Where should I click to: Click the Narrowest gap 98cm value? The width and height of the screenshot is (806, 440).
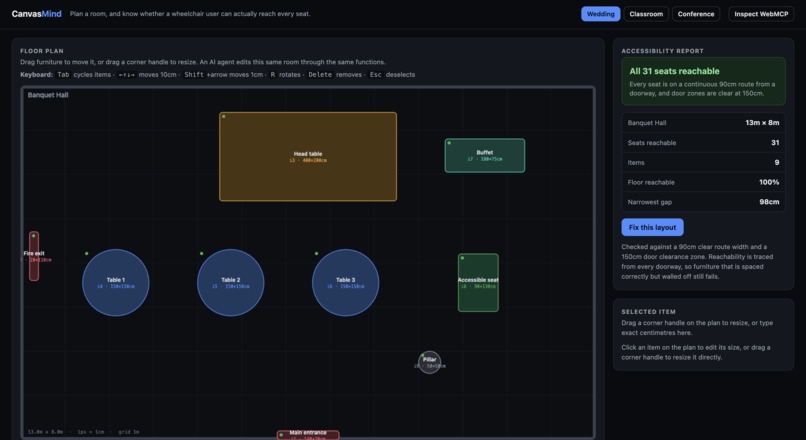click(x=769, y=202)
